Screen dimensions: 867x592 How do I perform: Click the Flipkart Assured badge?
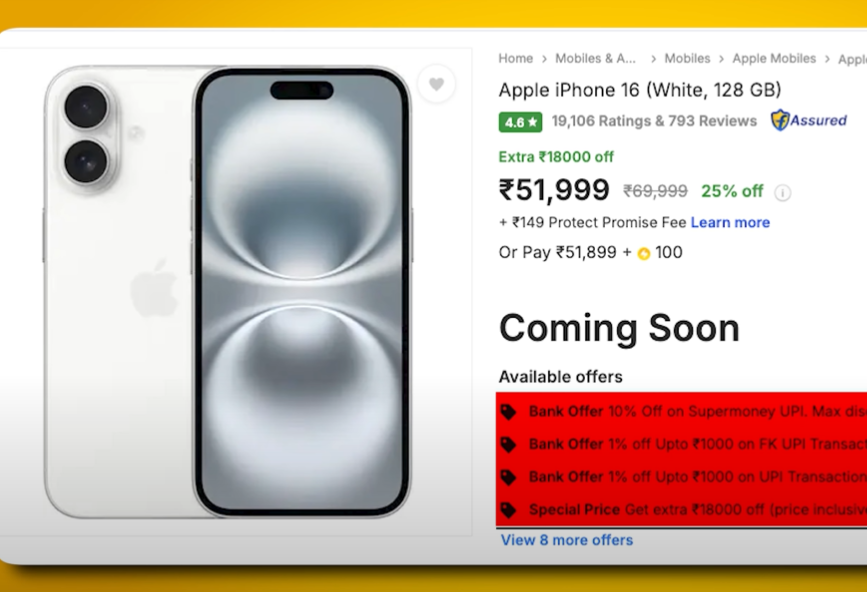click(x=809, y=120)
